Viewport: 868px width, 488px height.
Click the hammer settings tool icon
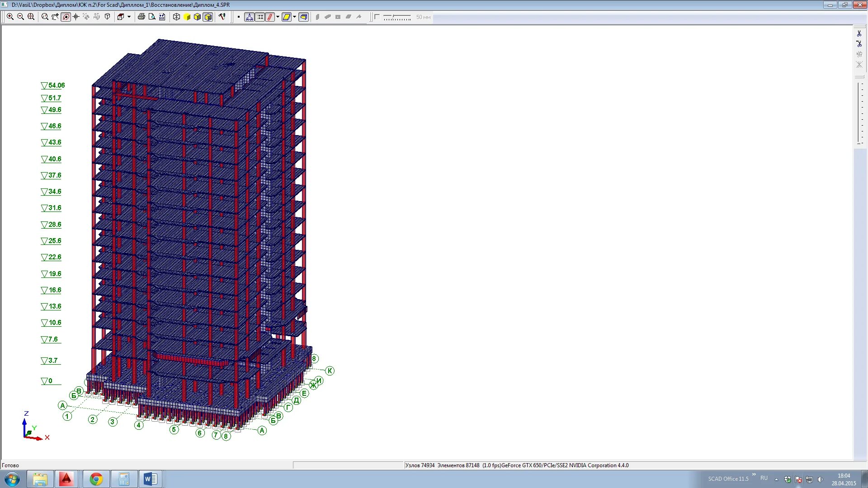[x=222, y=17]
